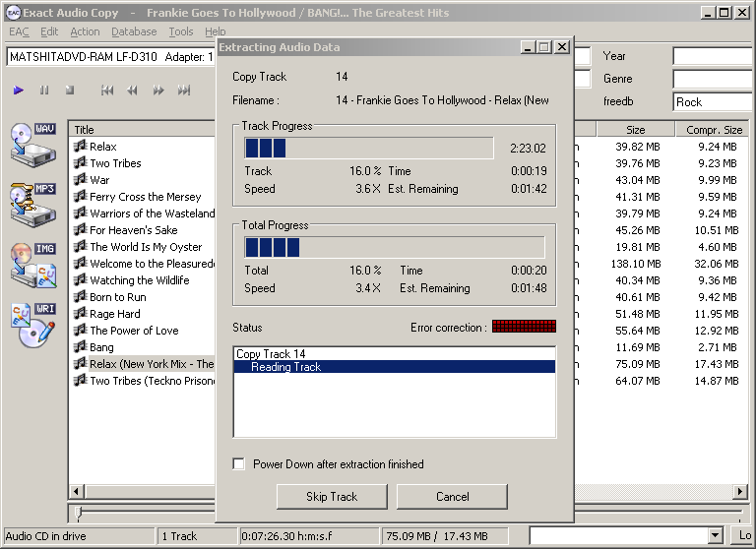This screenshot has width=756, height=549.
Task: Click the Total Progress bar
Action: click(395, 247)
